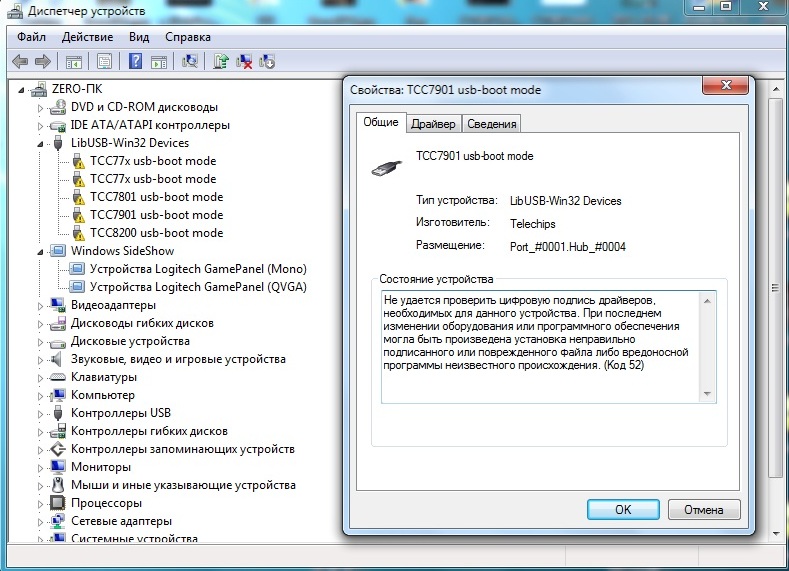Select Контроллеры гибких дисков item

(149, 431)
